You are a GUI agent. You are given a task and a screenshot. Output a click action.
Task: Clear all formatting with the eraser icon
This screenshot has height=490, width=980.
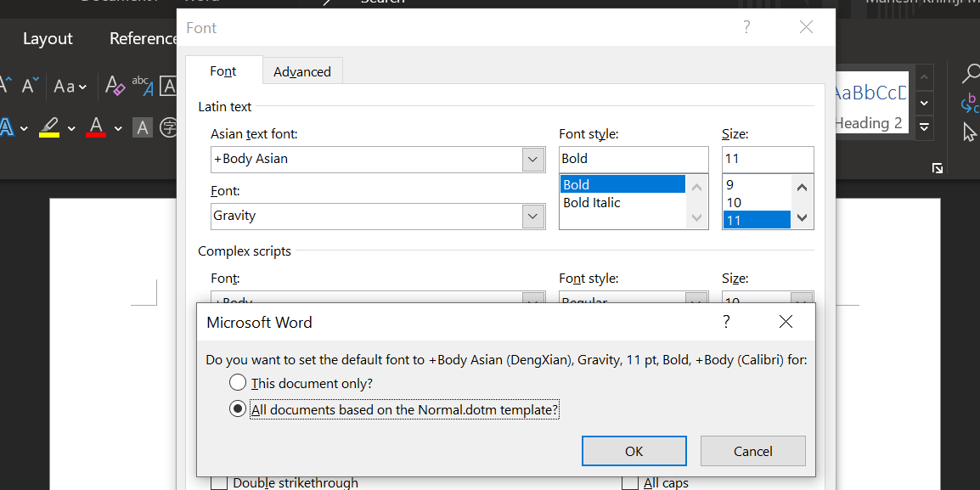coord(115,86)
